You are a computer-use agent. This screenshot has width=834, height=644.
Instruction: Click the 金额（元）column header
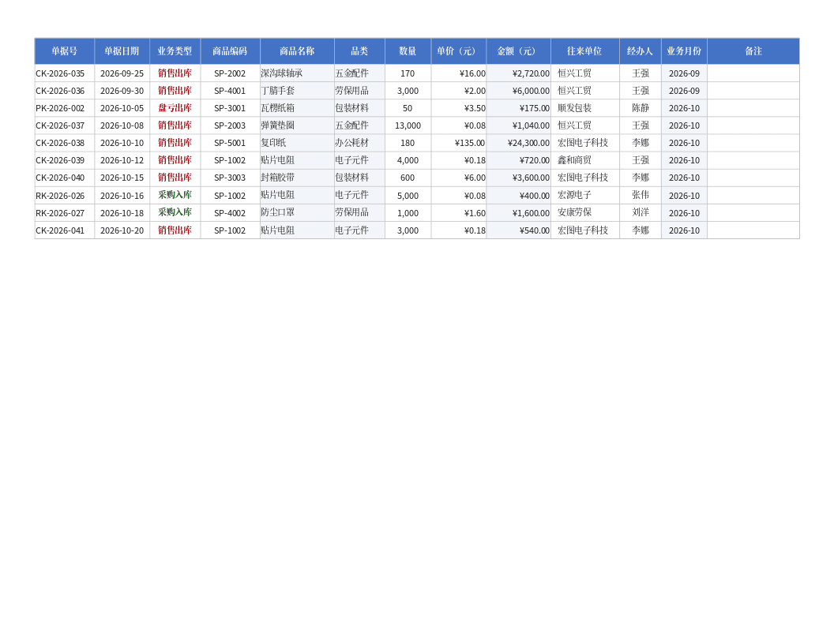pyautogui.click(x=519, y=51)
